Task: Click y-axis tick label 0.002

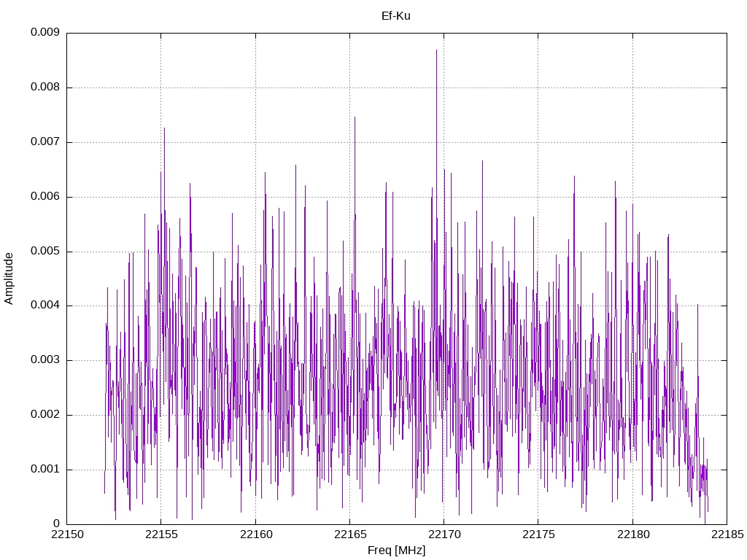Action: [x=45, y=415]
